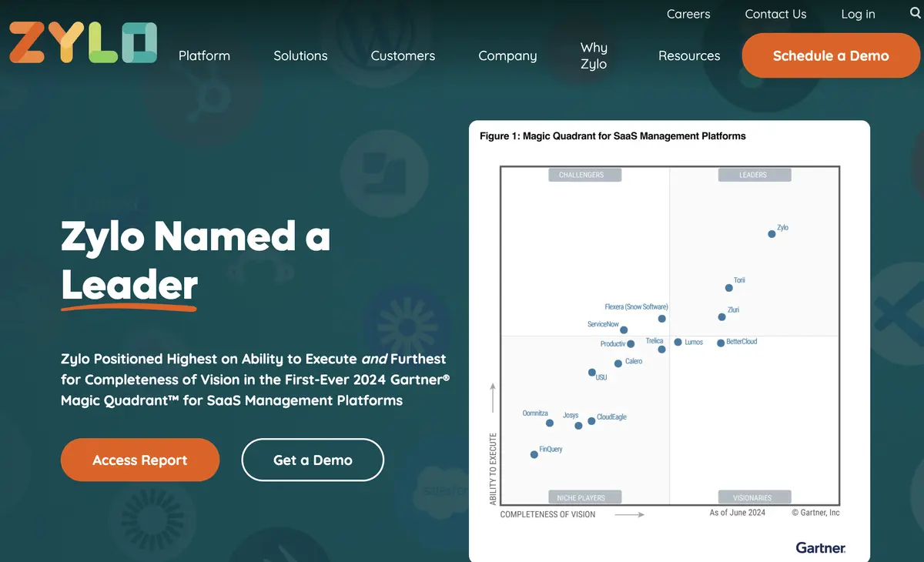Image resolution: width=924 pixels, height=562 pixels.
Task: Expand the Solutions menu
Action: (300, 55)
